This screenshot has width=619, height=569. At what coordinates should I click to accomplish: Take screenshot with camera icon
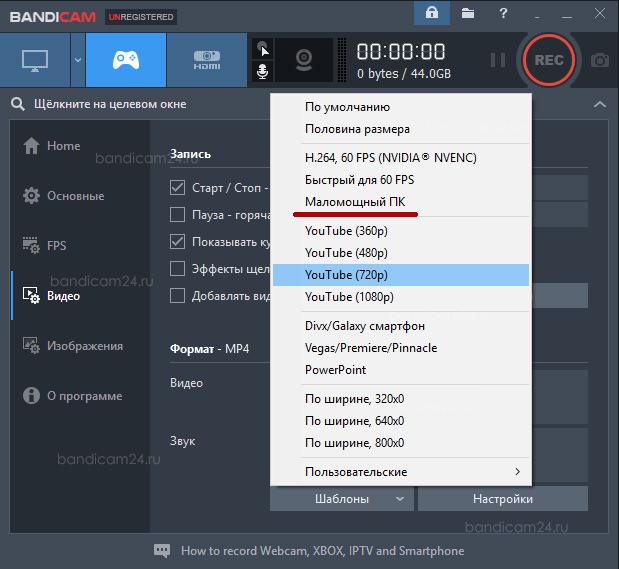click(x=600, y=60)
